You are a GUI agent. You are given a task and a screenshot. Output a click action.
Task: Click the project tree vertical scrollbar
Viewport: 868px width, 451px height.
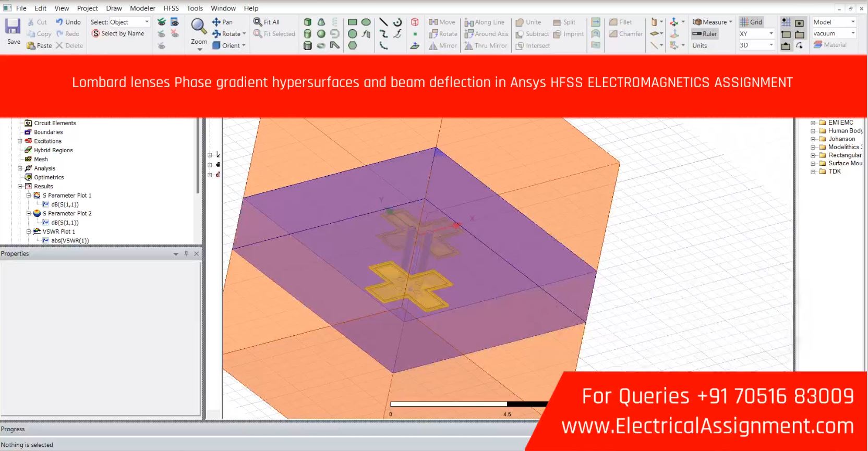coord(198,156)
